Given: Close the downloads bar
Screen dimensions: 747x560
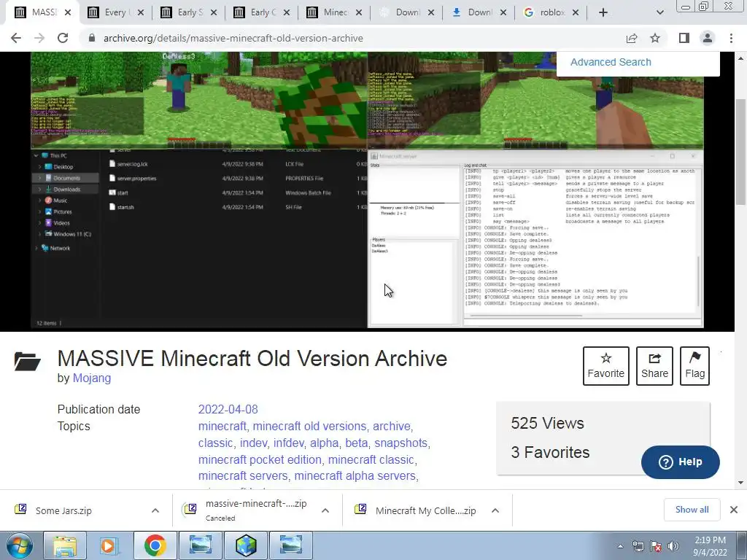Looking at the screenshot, I should [734, 510].
